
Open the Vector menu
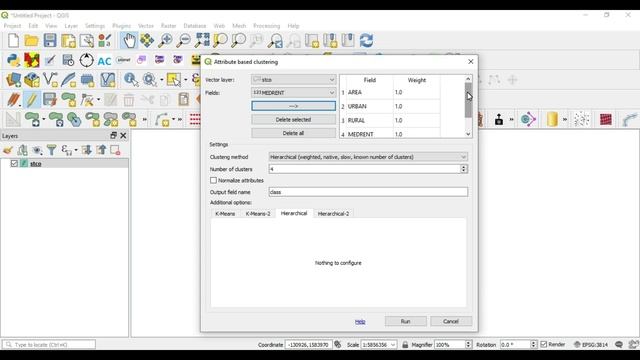coord(146,26)
